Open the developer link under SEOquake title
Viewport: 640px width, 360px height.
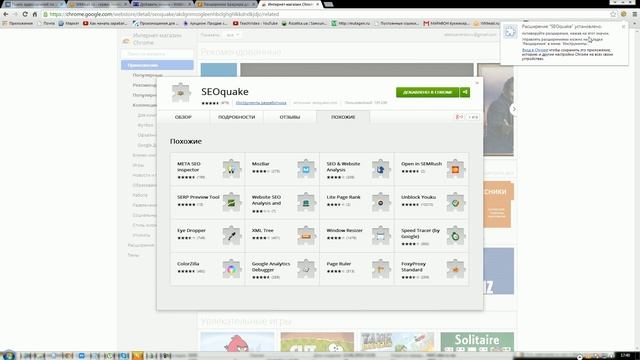pyautogui.click(x=261, y=103)
